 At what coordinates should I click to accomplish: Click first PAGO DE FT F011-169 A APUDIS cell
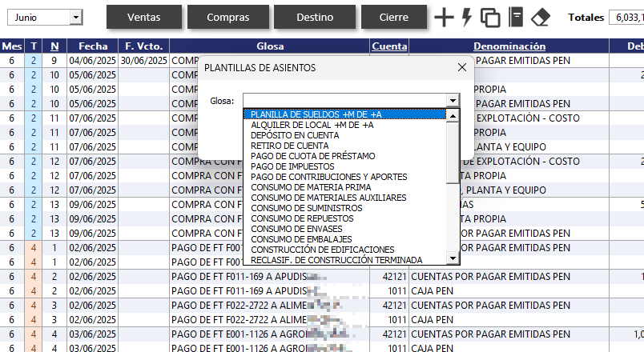[270, 277]
